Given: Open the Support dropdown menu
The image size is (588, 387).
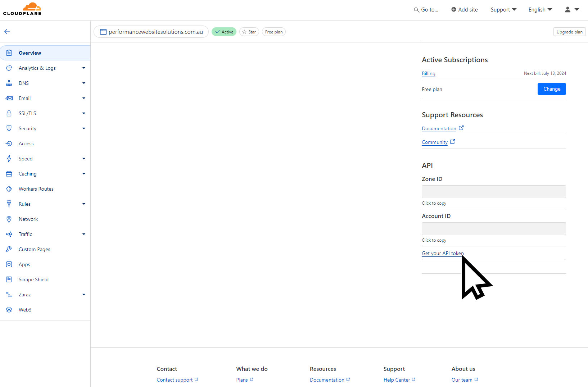Looking at the screenshot, I should (503, 10).
